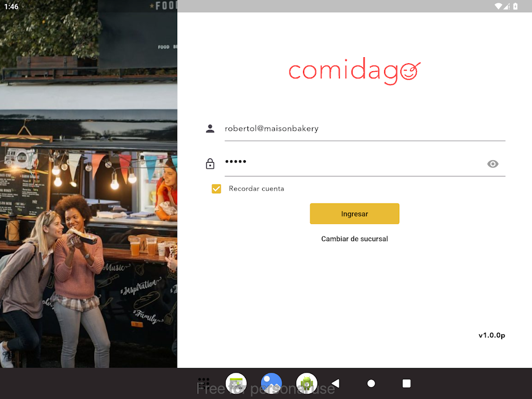Tap the comidago logo
Viewport: 532px width, 399px height.
click(x=354, y=70)
